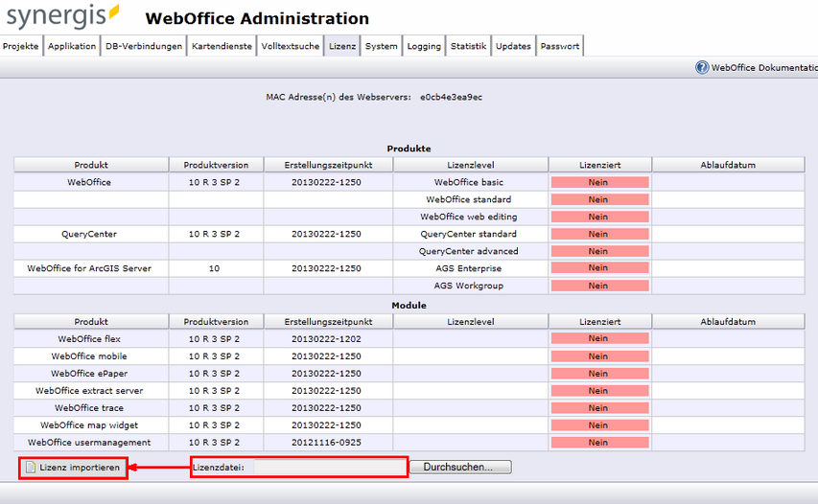Image resolution: width=818 pixels, height=504 pixels.
Task: Open the WebOffice Dokumentation link text
Action: pos(764,67)
